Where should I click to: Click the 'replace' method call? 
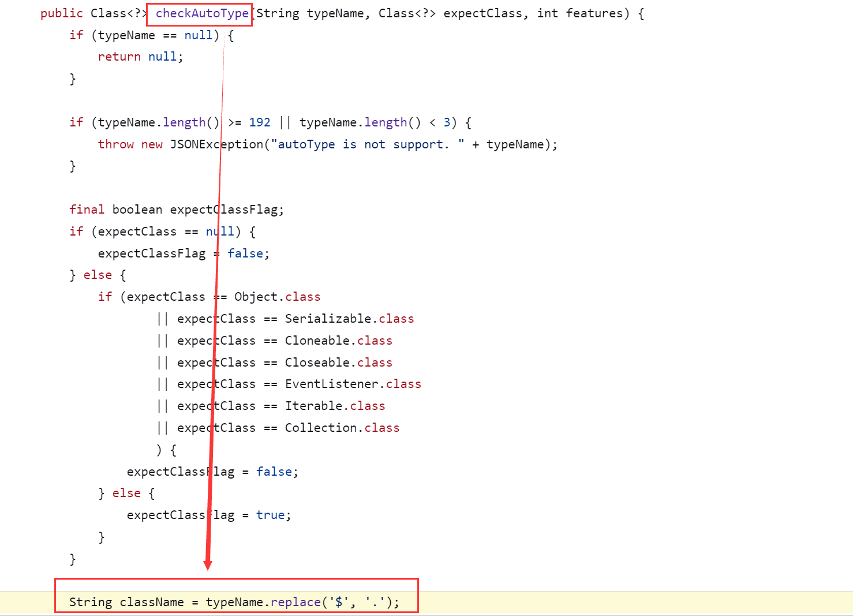click(x=295, y=602)
